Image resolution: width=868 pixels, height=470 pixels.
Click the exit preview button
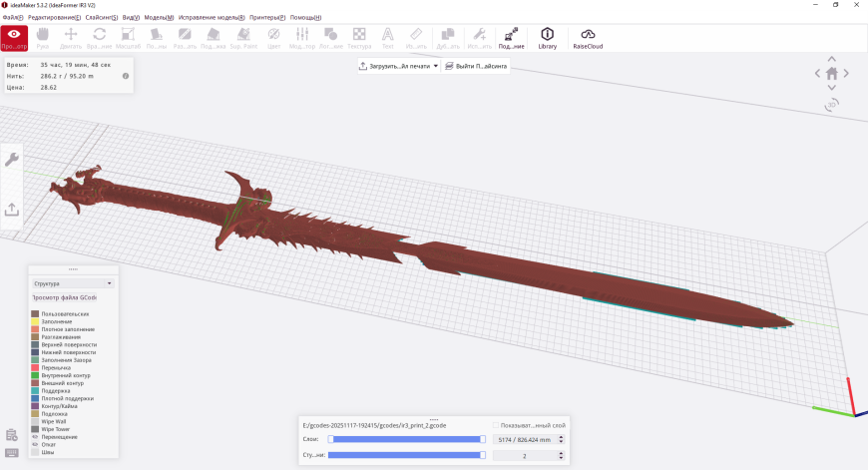tap(476, 66)
